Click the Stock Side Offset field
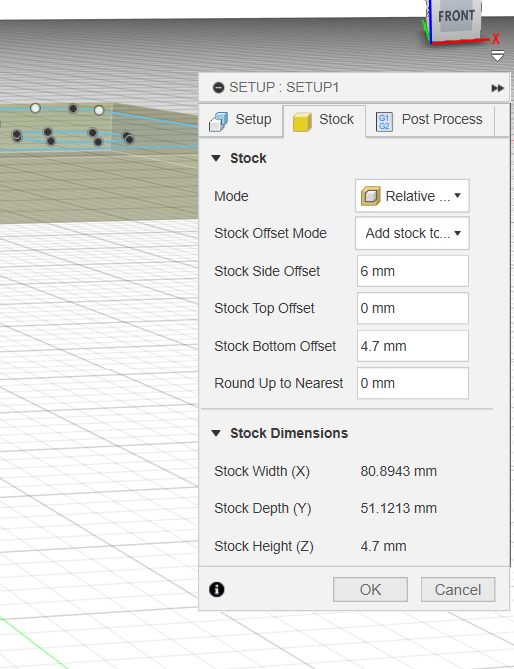The height and width of the screenshot is (669, 514). pyautogui.click(x=412, y=271)
